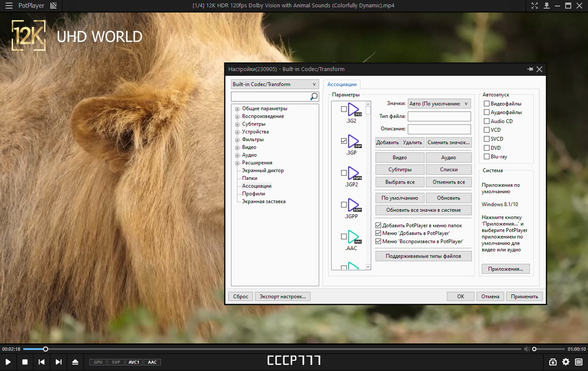The width and height of the screenshot is (588, 371).
Task: Enable the Blu-ray autostart checkbox
Action: (x=487, y=157)
